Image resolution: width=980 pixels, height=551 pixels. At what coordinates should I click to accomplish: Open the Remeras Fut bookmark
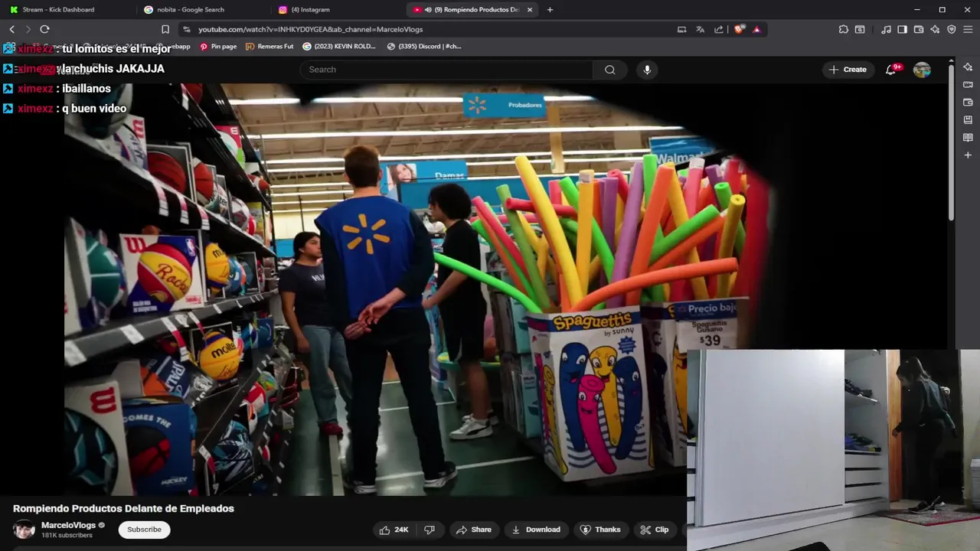(x=269, y=46)
